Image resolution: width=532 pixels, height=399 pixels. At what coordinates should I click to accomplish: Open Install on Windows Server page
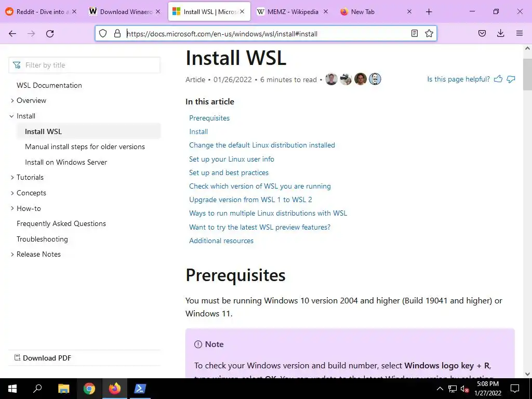pyautogui.click(x=66, y=162)
